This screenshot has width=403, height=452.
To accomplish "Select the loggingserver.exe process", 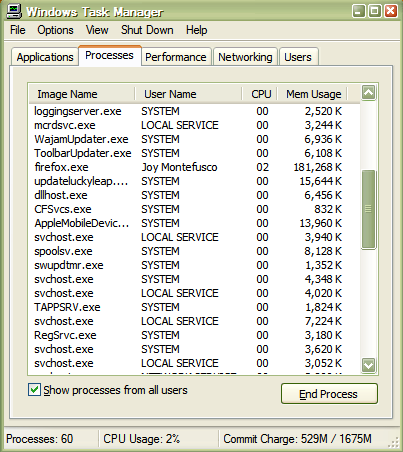I will pos(194,111).
